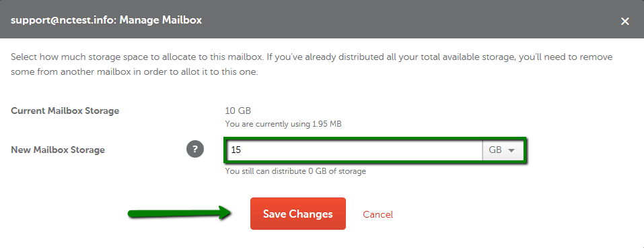Click the 'Manage Mailbox' words in header

[x=161, y=20]
